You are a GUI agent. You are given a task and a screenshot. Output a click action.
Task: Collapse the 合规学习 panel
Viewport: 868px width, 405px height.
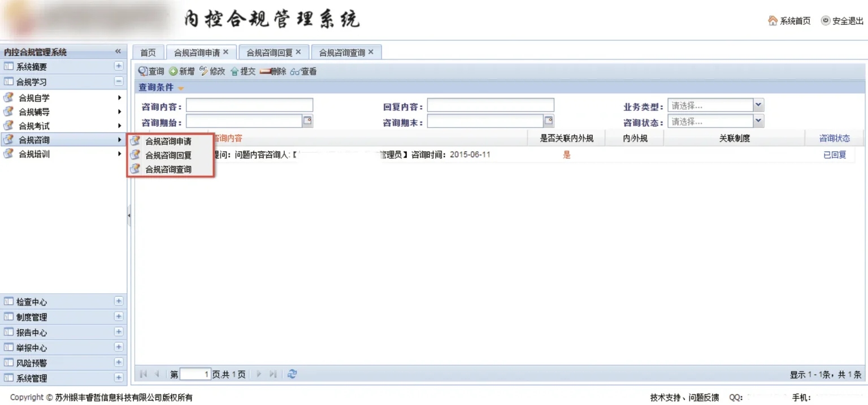pyautogui.click(x=119, y=81)
